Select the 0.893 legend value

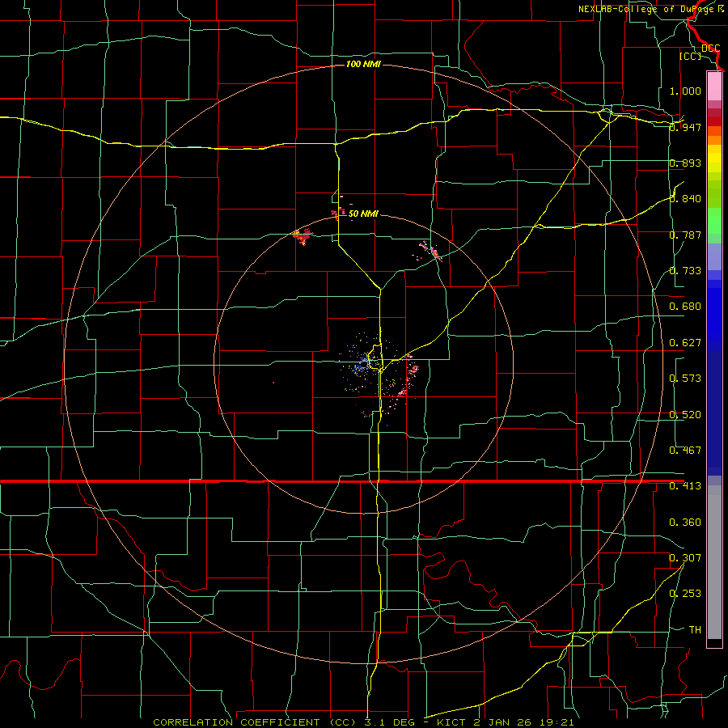tap(685, 163)
